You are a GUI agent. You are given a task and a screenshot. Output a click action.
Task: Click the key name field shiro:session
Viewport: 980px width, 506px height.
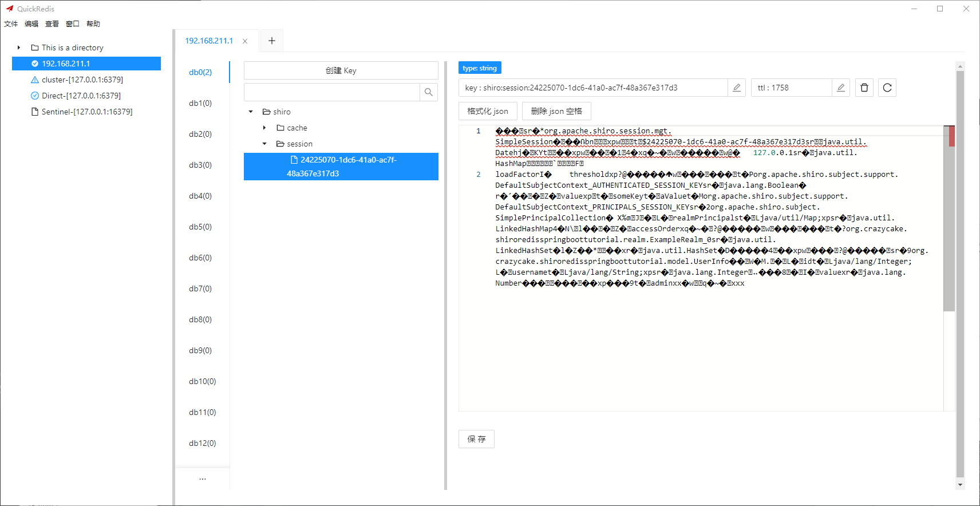tap(593, 88)
